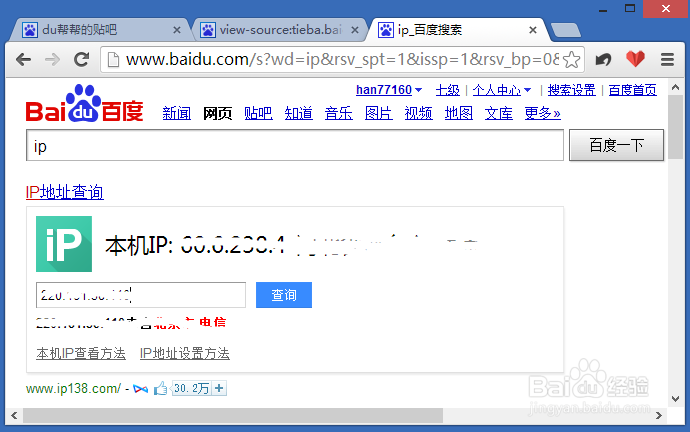690x432 pixels.
Task: Click the vertical scrollbar up arrow
Action: (x=675, y=88)
